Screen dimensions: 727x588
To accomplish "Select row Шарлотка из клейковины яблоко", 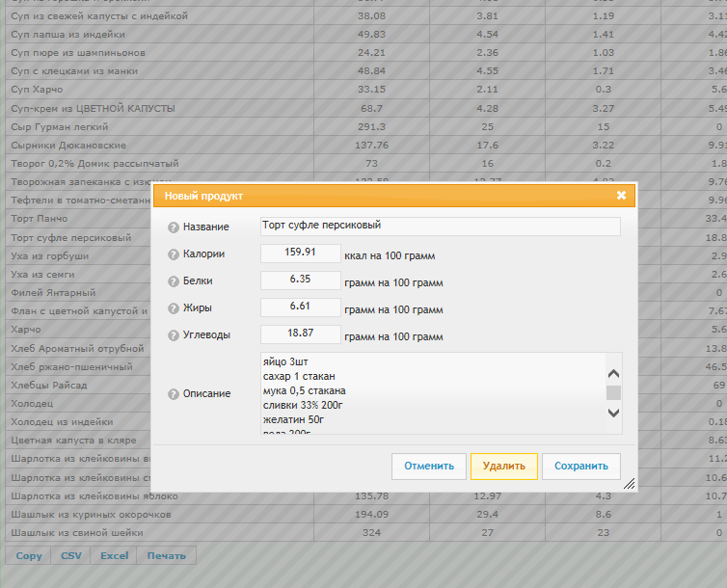I will (x=366, y=496).
